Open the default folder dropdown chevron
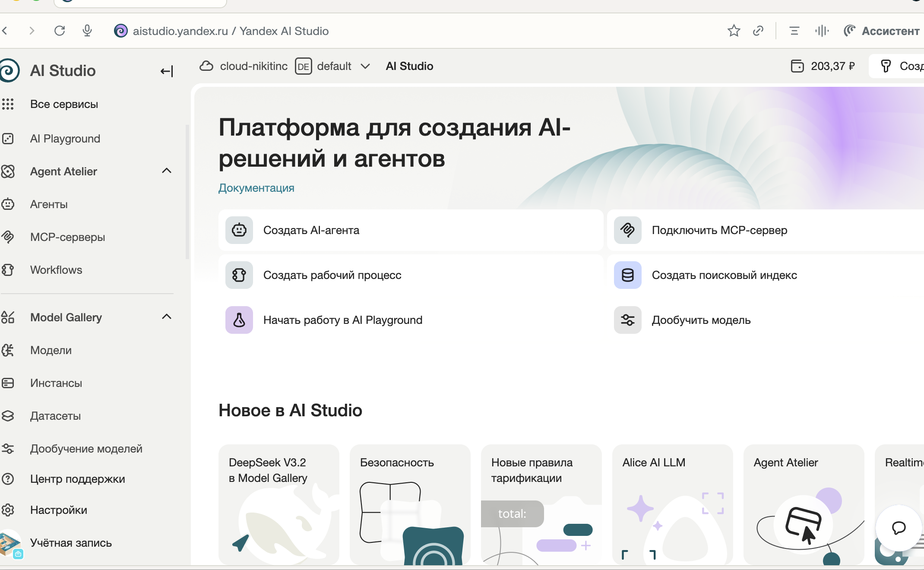924x570 pixels. click(x=365, y=66)
